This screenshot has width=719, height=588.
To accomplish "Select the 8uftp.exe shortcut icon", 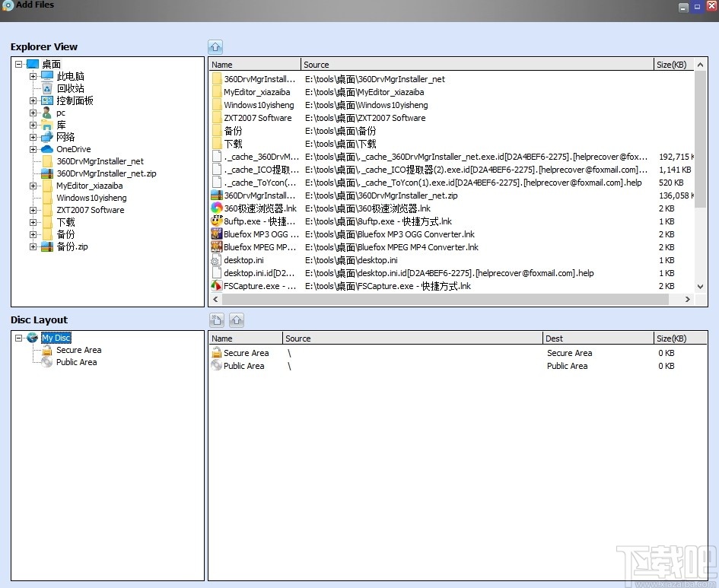I will pyautogui.click(x=217, y=221).
